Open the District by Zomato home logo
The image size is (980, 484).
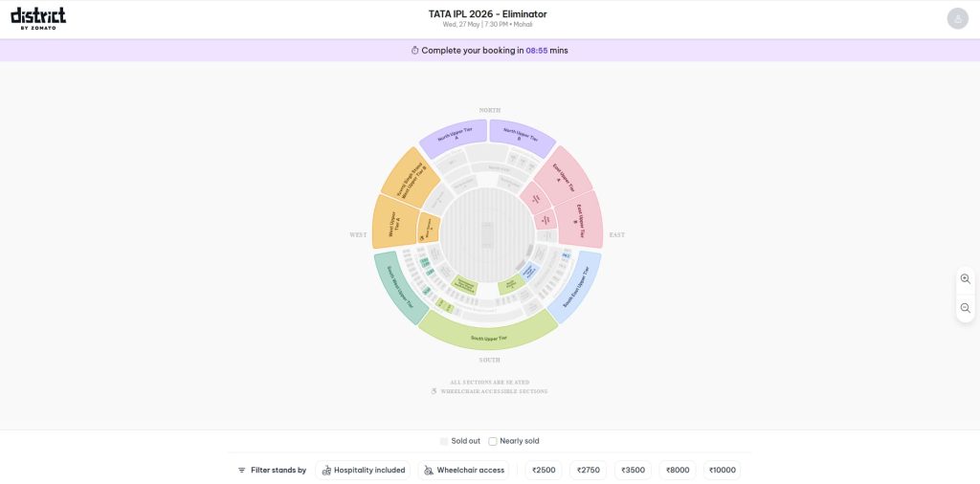[x=38, y=18]
